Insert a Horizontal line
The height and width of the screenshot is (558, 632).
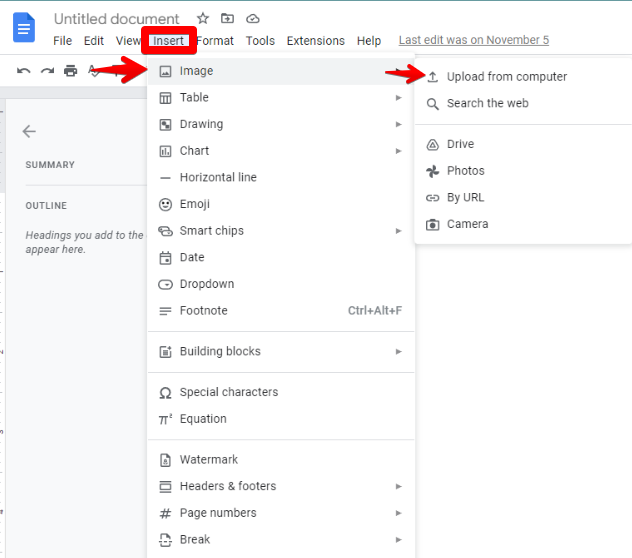pyautogui.click(x=218, y=178)
